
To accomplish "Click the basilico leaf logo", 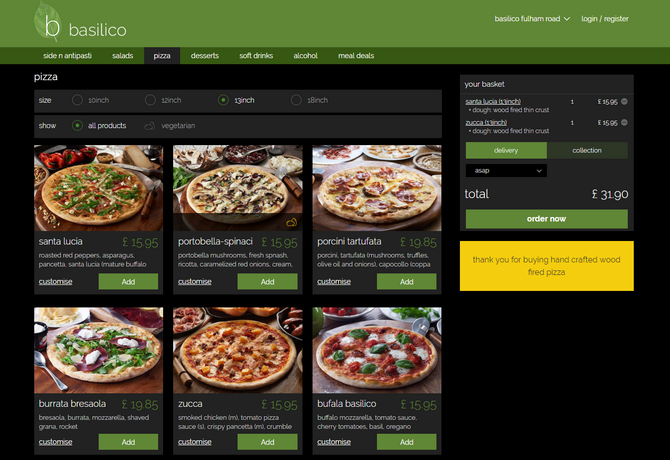I will click(47, 21).
